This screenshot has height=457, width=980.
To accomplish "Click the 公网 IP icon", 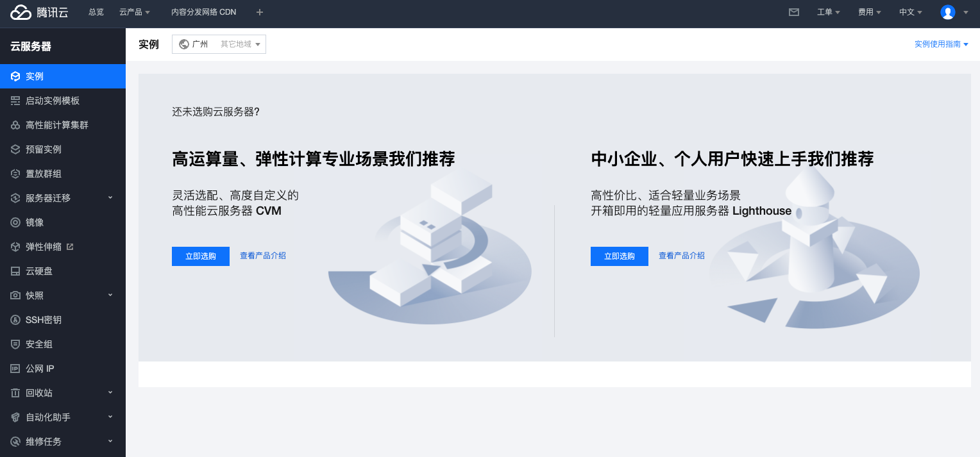I will 15,369.
